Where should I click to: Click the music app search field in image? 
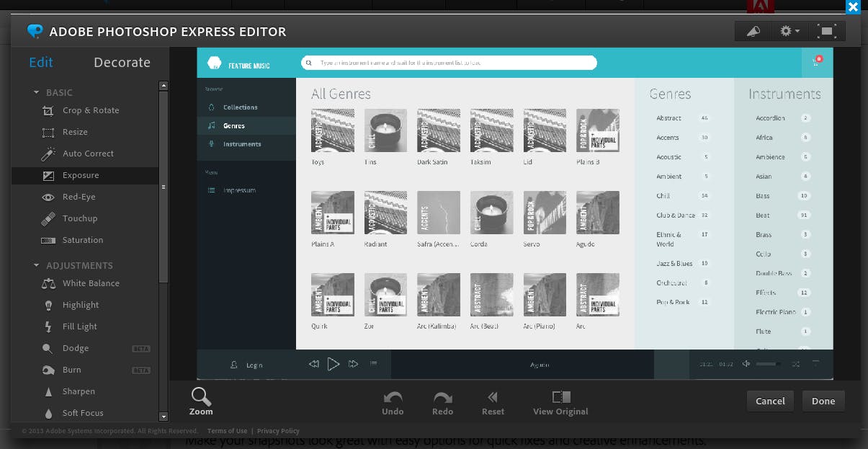pos(449,63)
